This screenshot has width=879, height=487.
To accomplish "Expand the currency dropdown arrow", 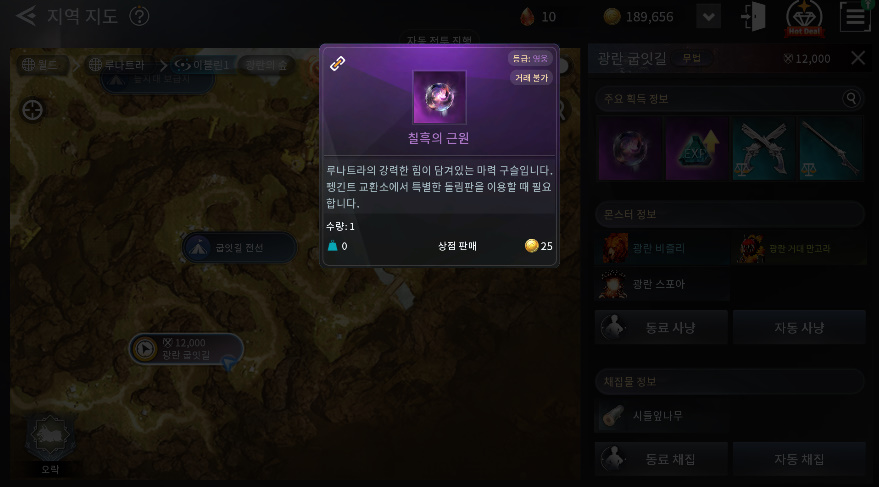I will (709, 17).
